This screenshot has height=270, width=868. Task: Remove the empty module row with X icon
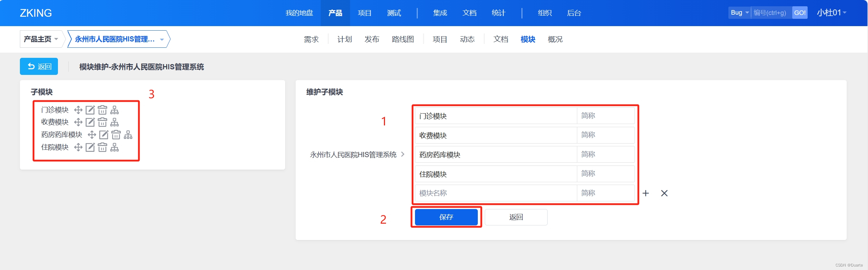(664, 193)
